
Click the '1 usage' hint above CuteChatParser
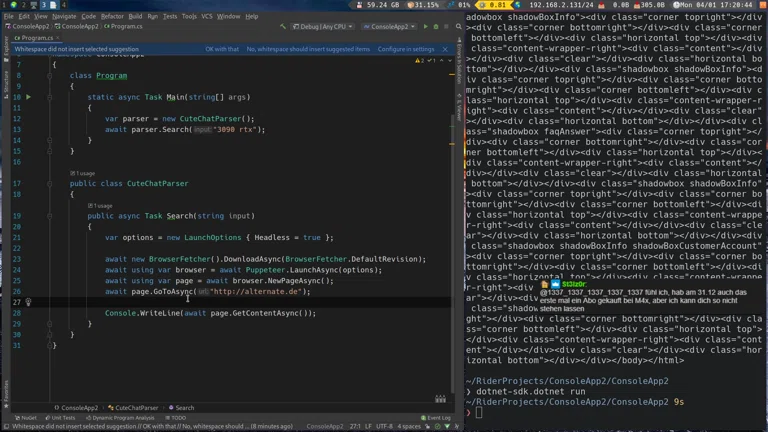tap(83, 173)
